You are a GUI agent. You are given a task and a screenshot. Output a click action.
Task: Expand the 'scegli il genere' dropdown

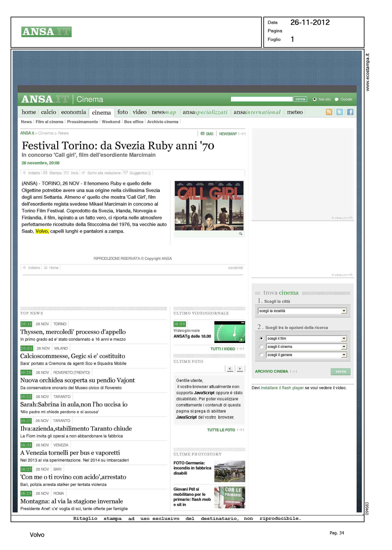(x=344, y=355)
